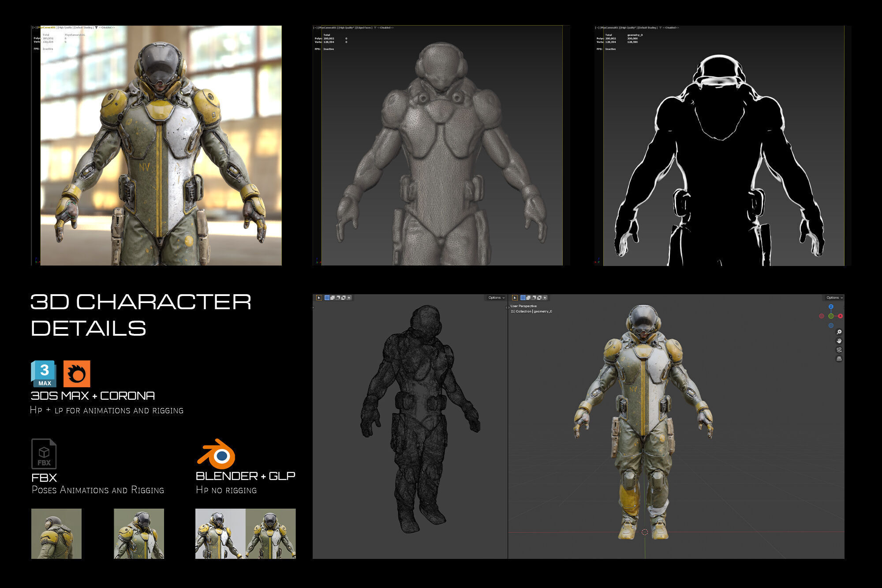882x588 pixels.
Task: Click '(1) Collection | geometry_0' text
Action: point(531,311)
